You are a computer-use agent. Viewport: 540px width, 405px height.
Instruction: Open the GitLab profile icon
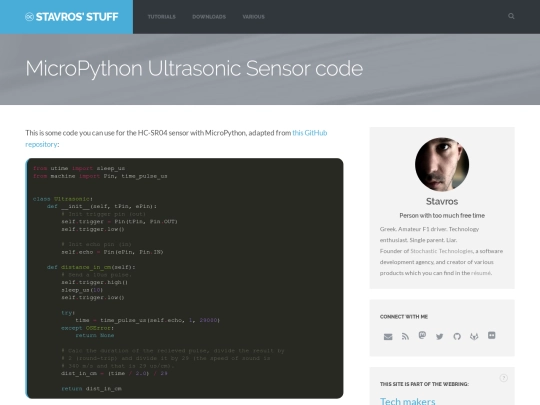[474, 336]
